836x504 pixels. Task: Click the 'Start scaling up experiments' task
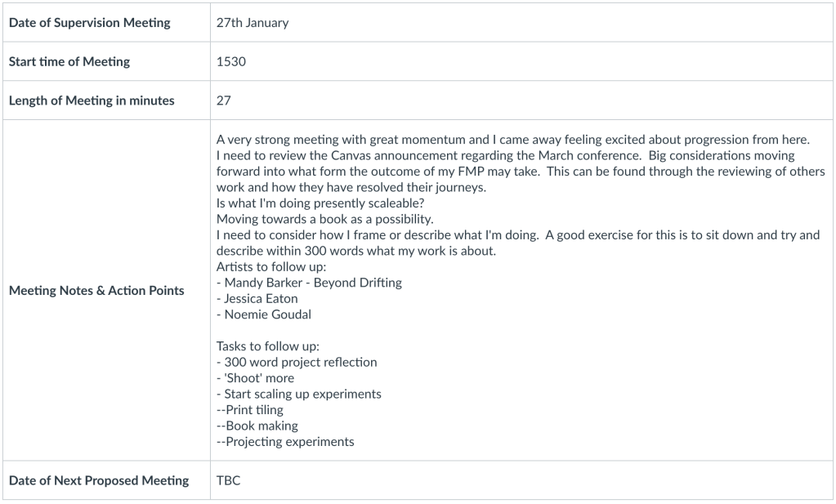point(301,394)
